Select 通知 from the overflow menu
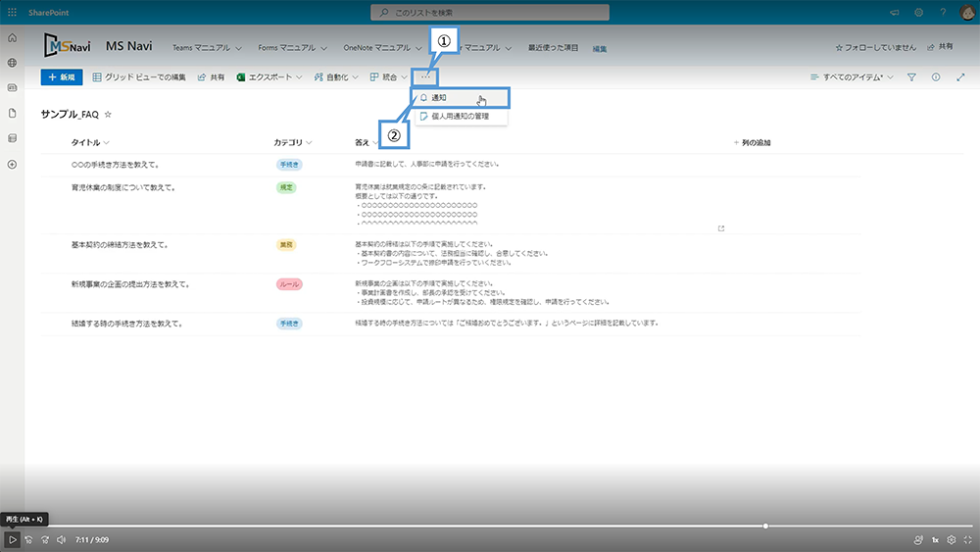Screen dimensions: 980x552 461,97
